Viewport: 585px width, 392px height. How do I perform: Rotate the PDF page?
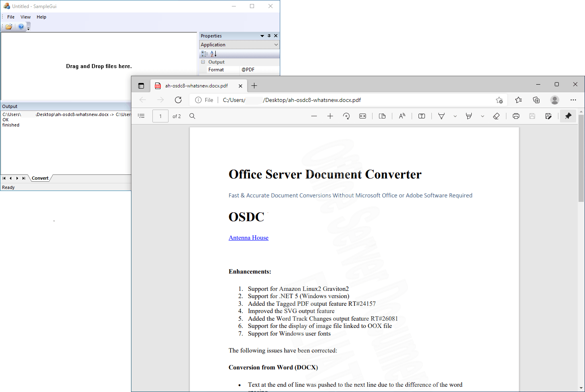tap(346, 116)
